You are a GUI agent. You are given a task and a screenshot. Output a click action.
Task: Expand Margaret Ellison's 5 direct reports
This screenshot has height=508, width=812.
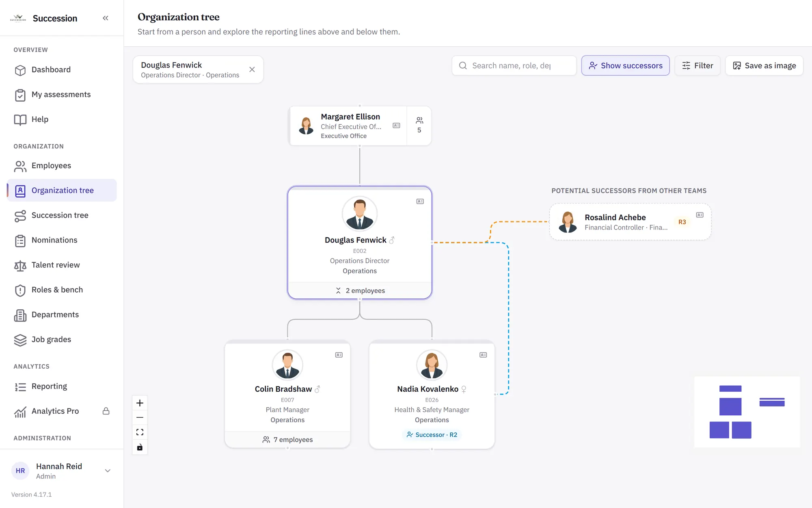(419, 126)
